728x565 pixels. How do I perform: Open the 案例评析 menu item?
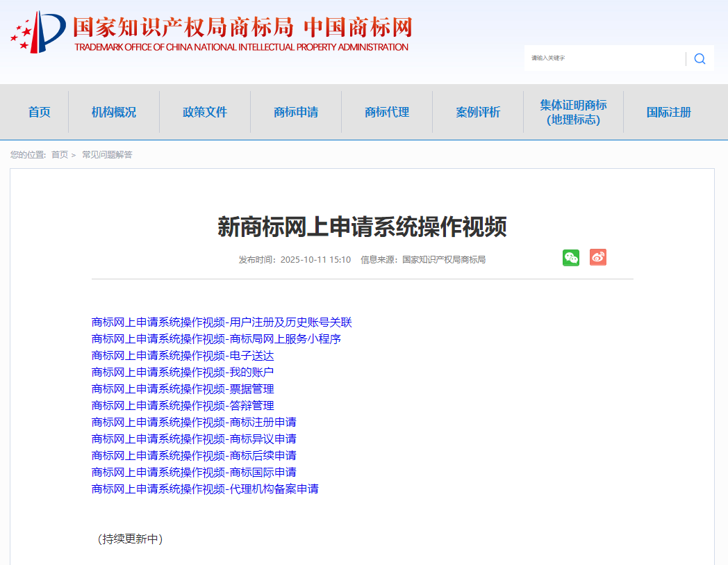point(478,112)
